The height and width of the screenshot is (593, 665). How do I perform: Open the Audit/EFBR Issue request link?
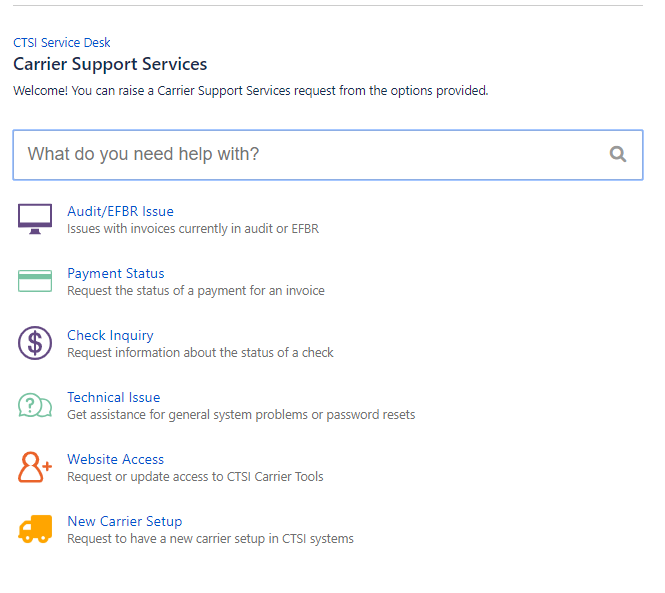(x=120, y=211)
